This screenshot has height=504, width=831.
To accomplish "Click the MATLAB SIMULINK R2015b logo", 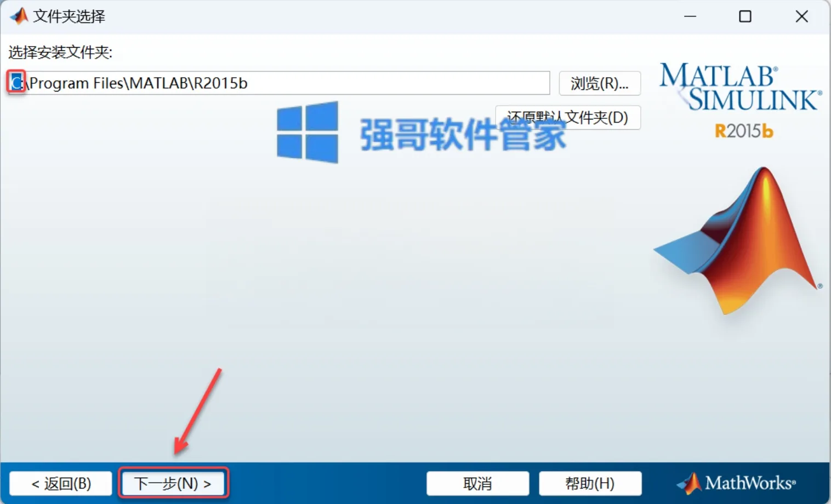I will pyautogui.click(x=741, y=100).
